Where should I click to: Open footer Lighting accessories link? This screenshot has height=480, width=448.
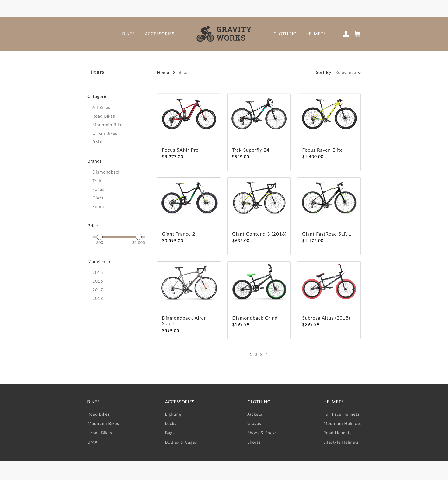click(x=173, y=414)
